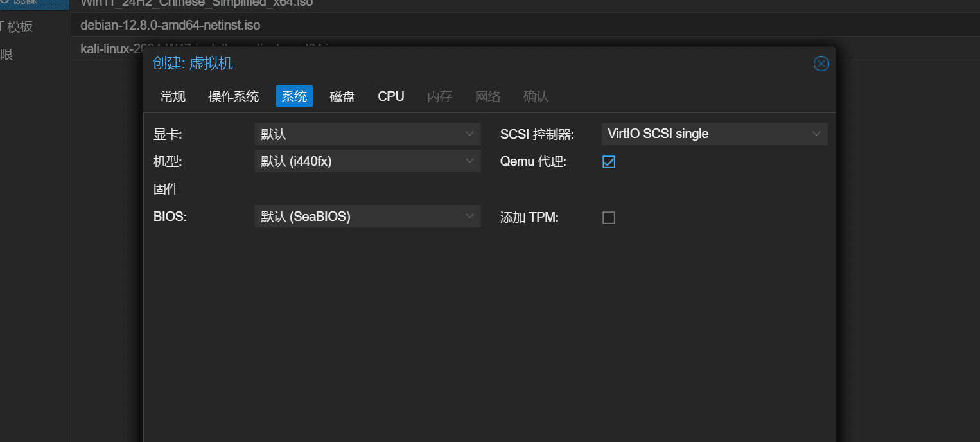Switch to the 操作系统 tab
Screen dimensions: 980x442
(x=233, y=96)
